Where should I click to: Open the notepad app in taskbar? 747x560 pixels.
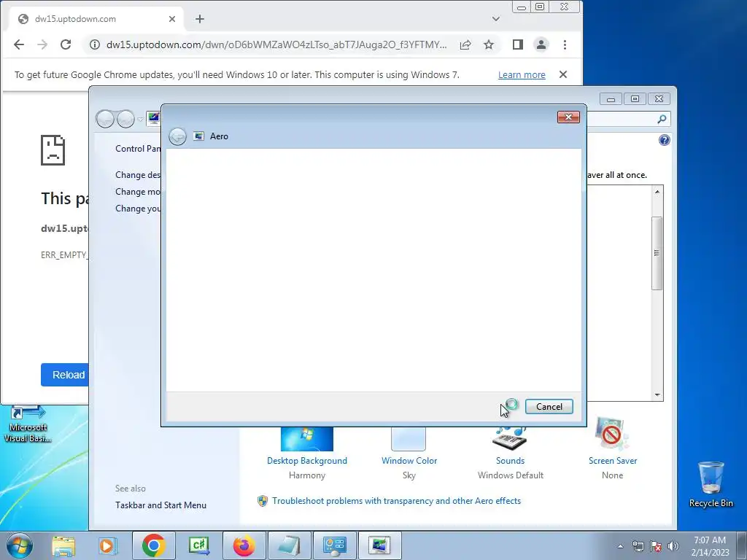(289, 545)
